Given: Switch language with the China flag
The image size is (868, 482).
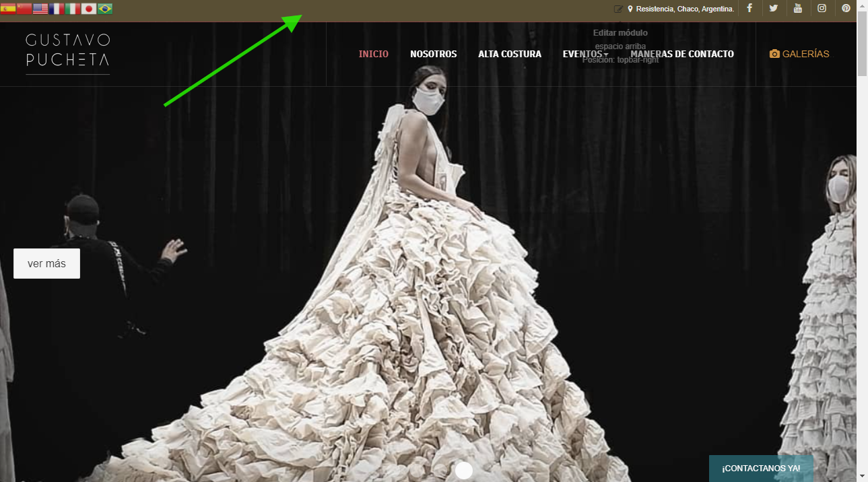Looking at the screenshot, I should tap(24, 9).
